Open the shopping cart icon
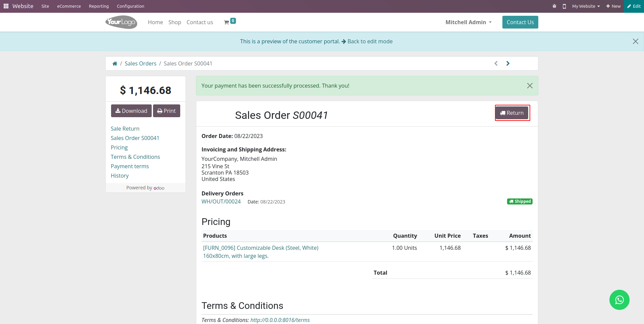Viewport: 644px width, 324px height. click(227, 22)
